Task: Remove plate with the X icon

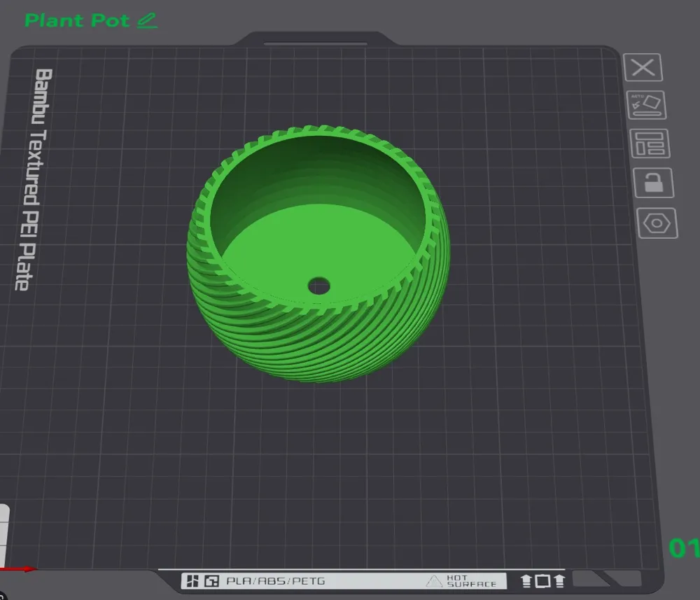Action: pyautogui.click(x=643, y=68)
